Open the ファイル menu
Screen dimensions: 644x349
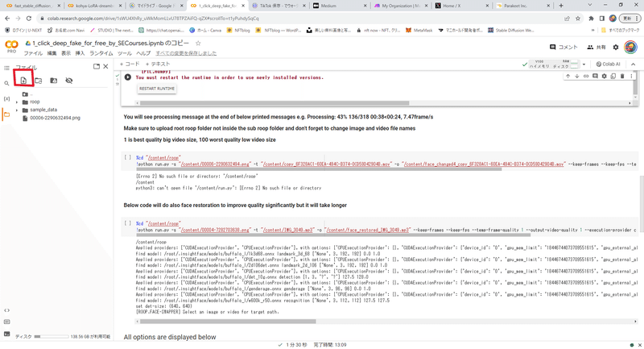point(33,53)
